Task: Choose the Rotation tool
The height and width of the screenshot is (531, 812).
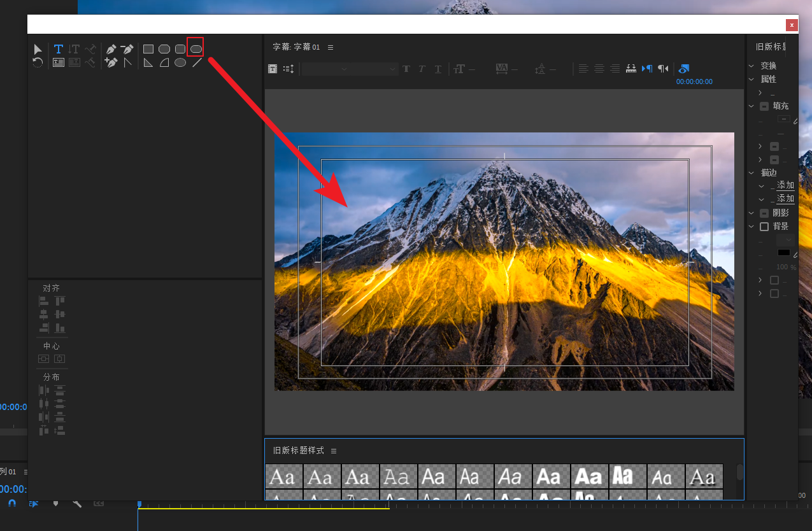Action: [x=38, y=62]
